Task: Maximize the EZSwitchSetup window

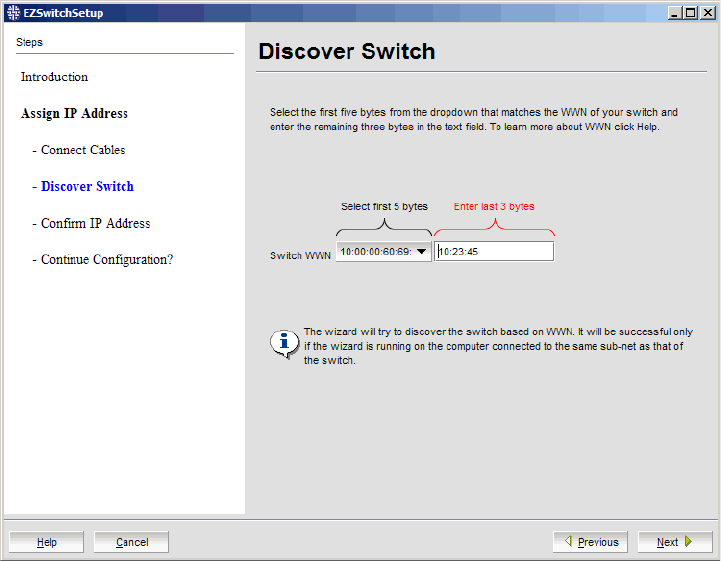Action: (691, 13)
